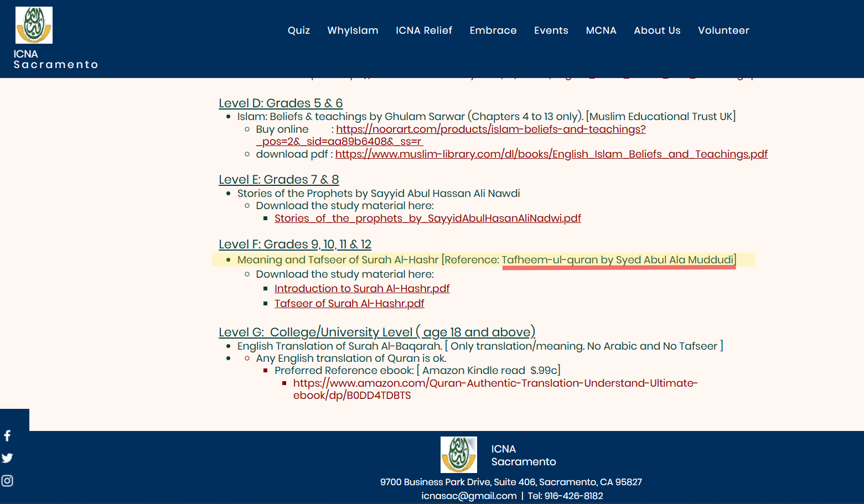Click the ICNA Sacramento header logo

(x=34, y=25)
